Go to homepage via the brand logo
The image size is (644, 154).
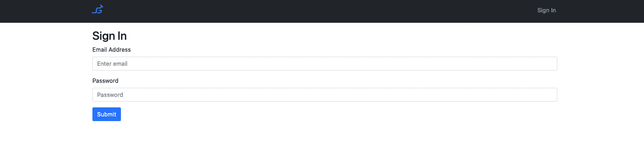click(x=97, y=9)
